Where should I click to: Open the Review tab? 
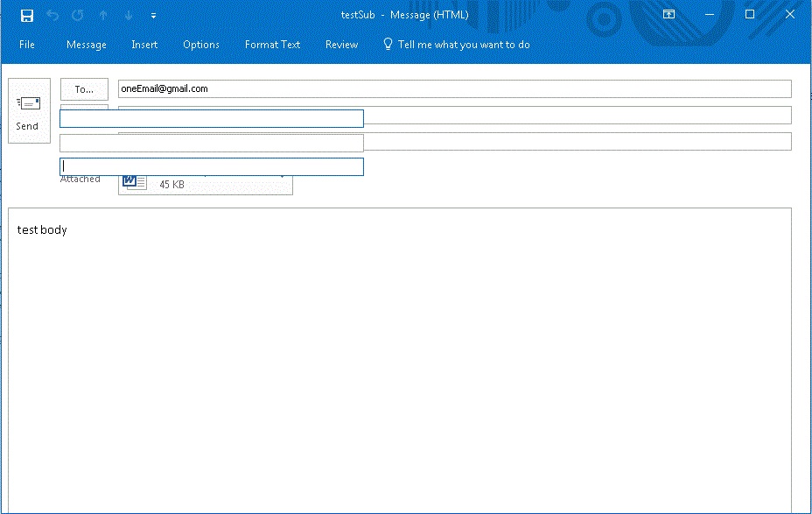pyautogui.click(x=341, y=45)
